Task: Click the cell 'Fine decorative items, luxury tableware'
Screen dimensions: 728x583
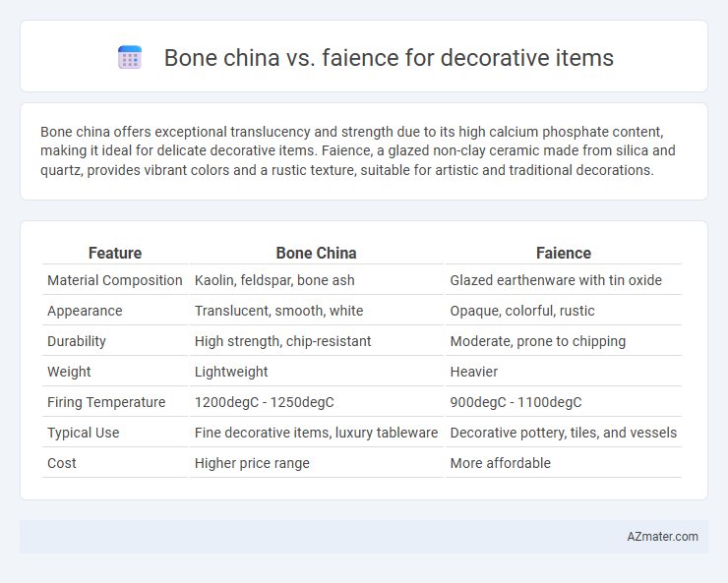Action: click(316, 433)
